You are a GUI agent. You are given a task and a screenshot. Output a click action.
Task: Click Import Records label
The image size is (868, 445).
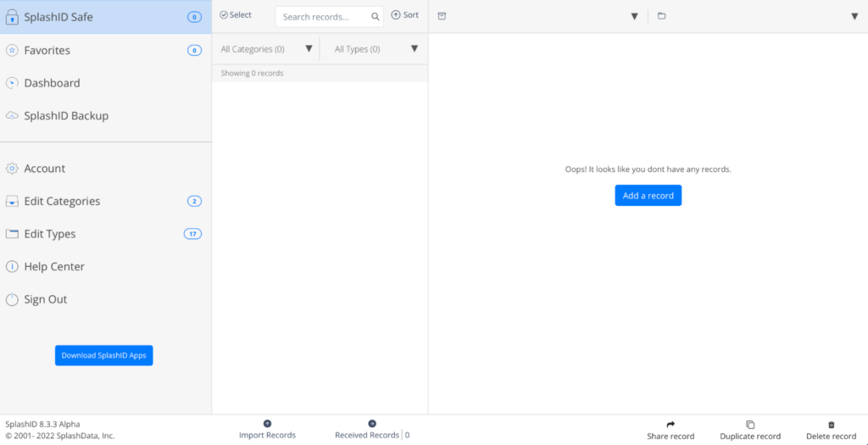pyautogui.click(x=267, y=436)
